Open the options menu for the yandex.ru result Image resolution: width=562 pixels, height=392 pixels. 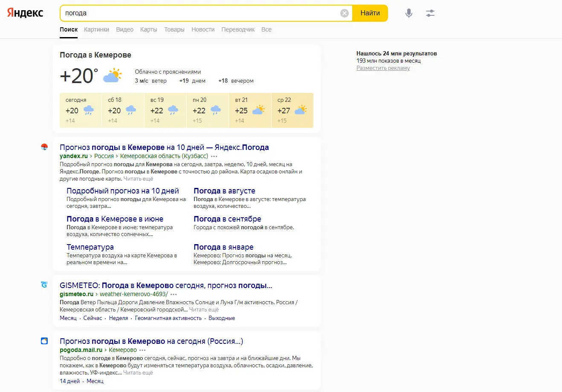pyautogui.click(x=214, y=156)
